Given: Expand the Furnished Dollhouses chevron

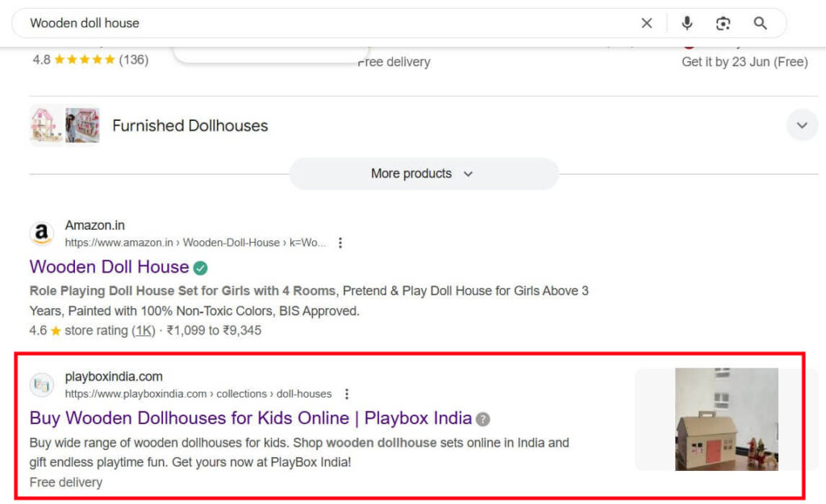Looking at the screenshot, I should click(x=802, y=125).
